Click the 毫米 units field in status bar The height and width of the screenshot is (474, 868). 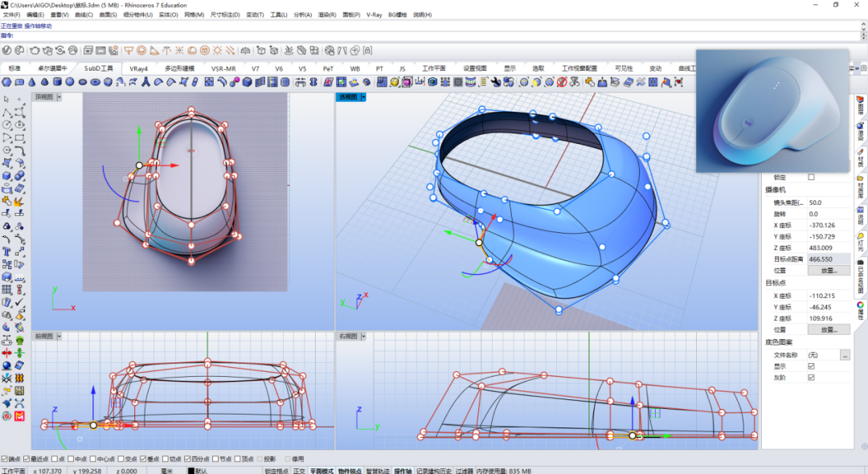(167, 471)
